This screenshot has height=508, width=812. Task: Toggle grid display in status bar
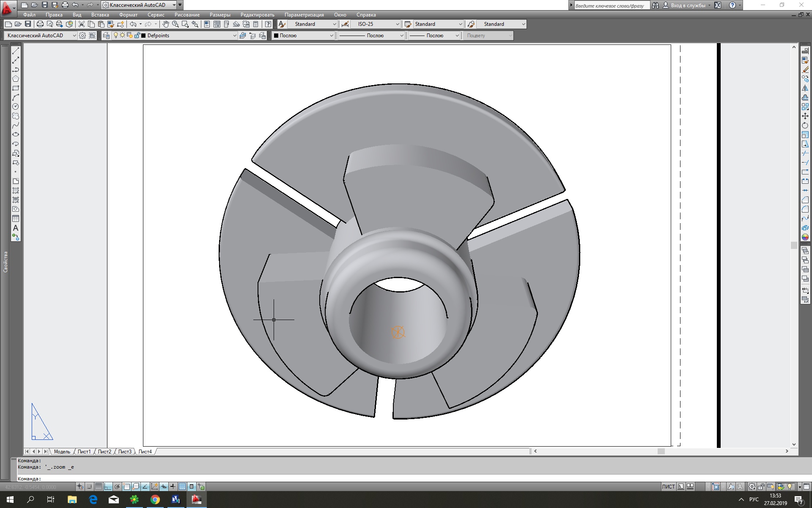click(x=99, y=486)
